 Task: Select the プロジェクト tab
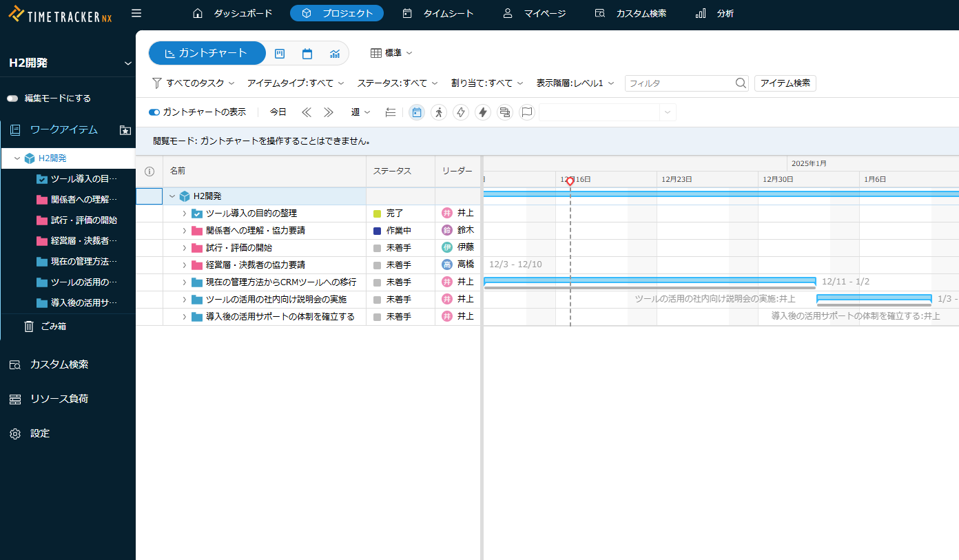(337, 13)
